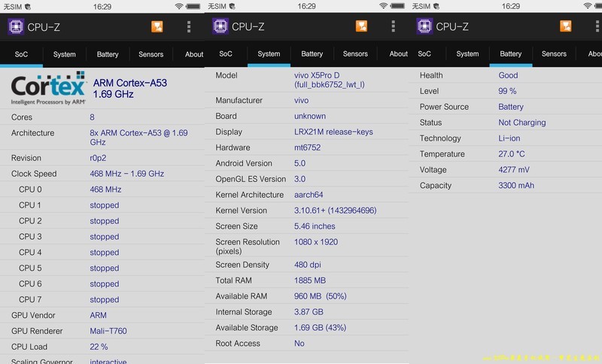Tap the Cores value '8'
The image size is (602, 364).
pos(92,117)
